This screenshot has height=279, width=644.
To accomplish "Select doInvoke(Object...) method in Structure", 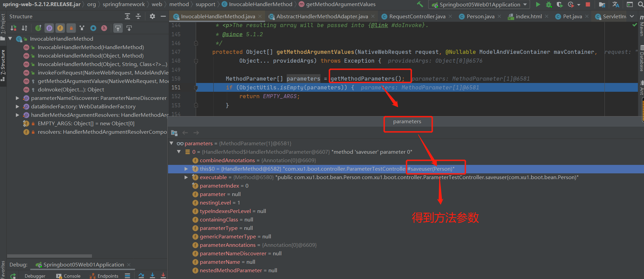I will (x=71, y=89).
